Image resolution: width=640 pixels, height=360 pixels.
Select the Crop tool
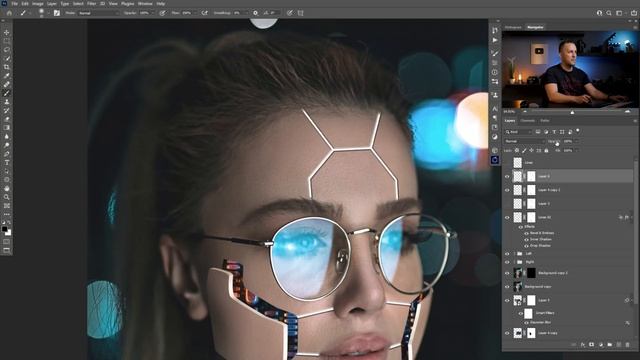7,67
